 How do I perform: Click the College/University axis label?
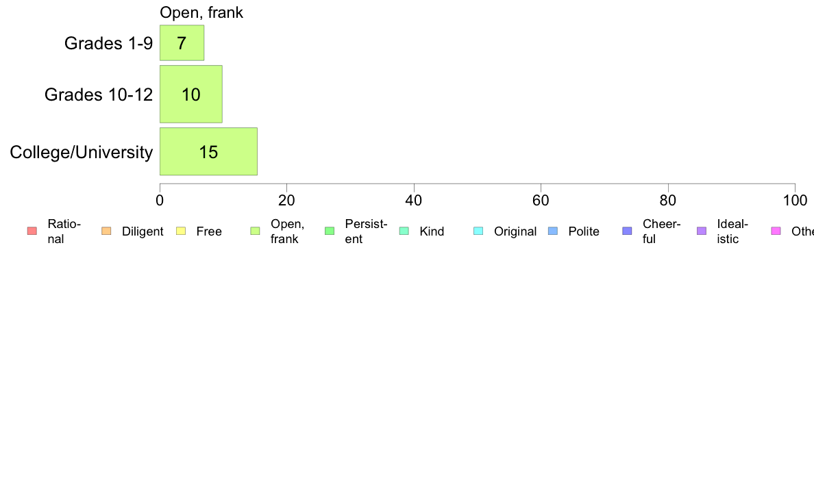[x=82, y=152]
